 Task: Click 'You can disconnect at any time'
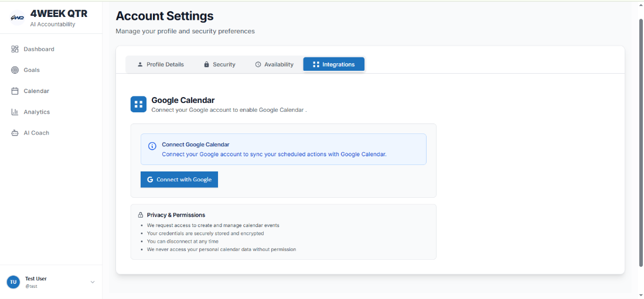point(182,242)
